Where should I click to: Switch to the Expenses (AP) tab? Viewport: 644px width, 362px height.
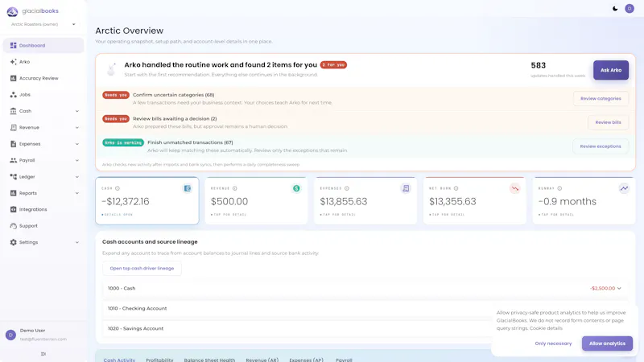tap(306, 360)
